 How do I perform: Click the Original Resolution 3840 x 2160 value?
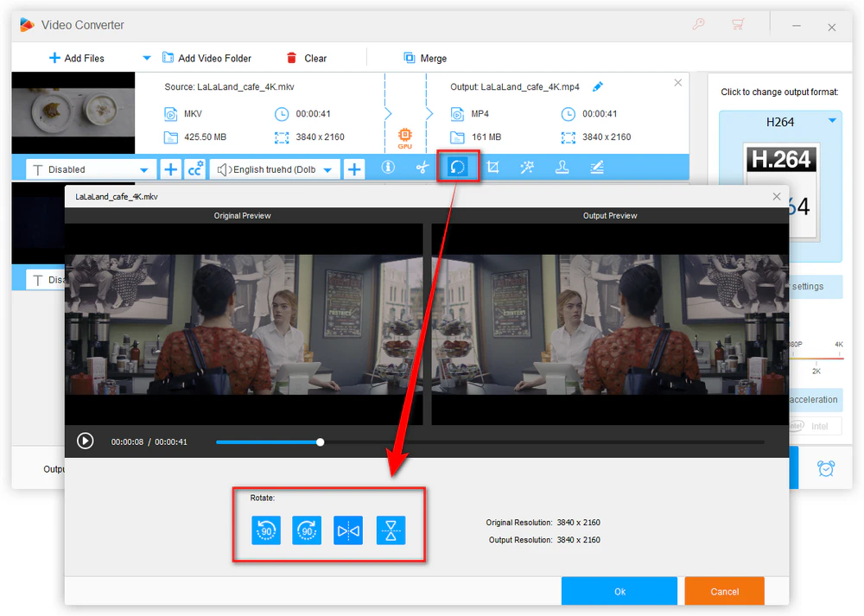pyautogui.click(x=578, y=523)
